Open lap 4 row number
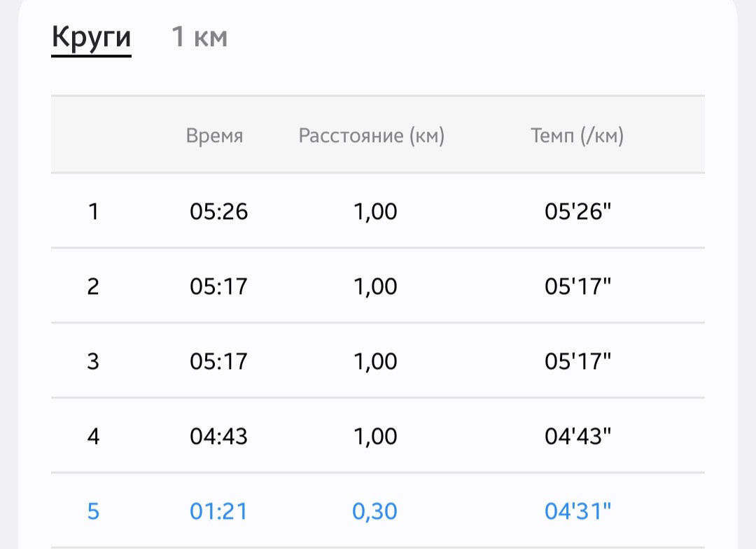 tap(93, 436)
